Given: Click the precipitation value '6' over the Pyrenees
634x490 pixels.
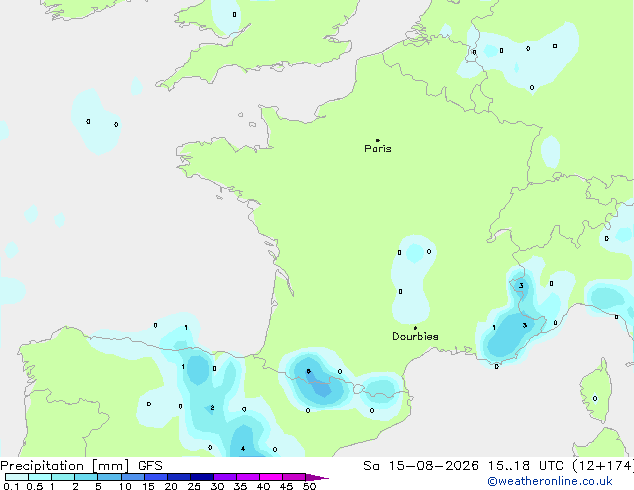Looking at the screenshot, I should coord(309,371).
